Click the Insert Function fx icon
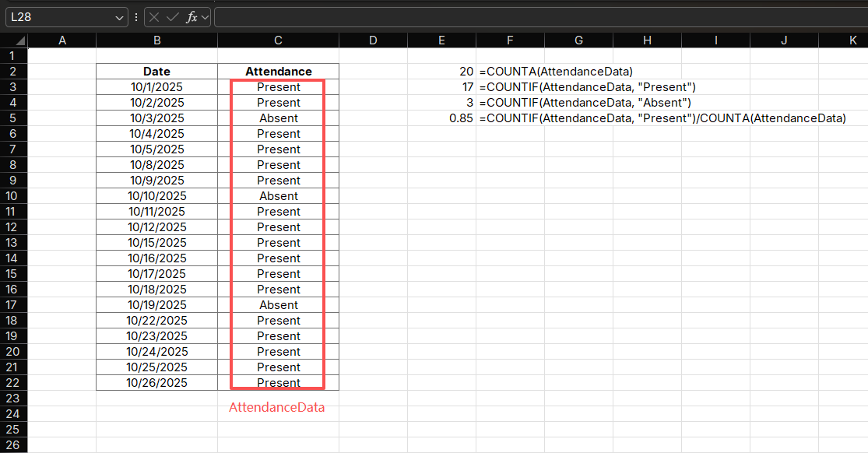This screenshot has height=453, width=868. click(x=192, y=17)
